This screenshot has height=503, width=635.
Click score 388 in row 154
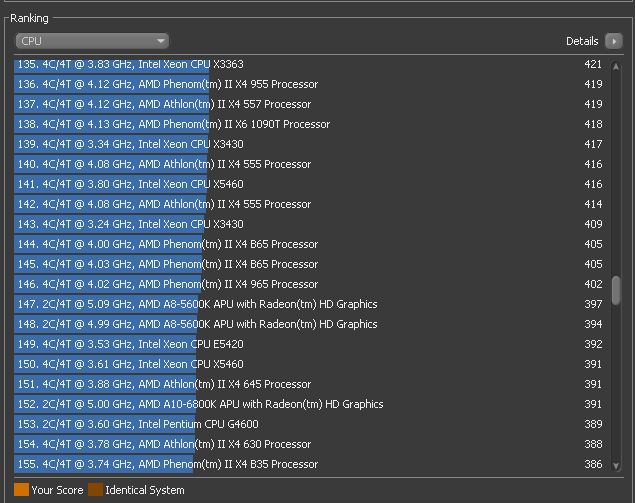click(x=593, y=444)
